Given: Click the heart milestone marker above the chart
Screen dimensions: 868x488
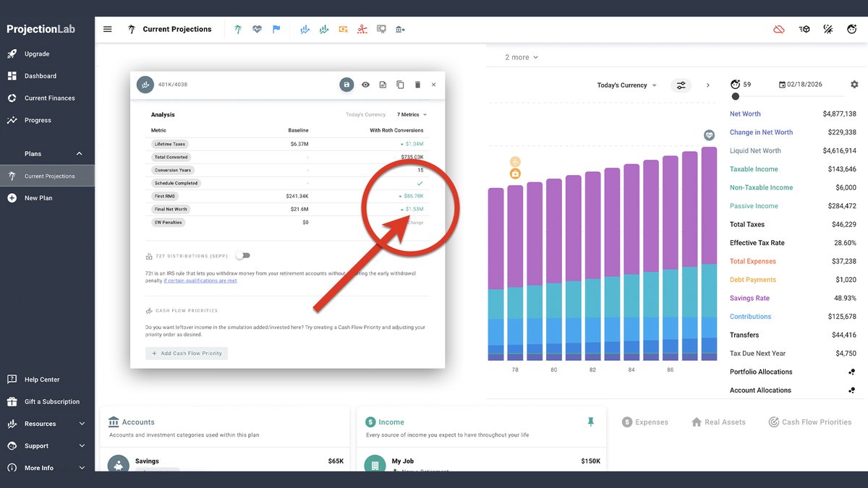Looking at the screenshot, I should click(710, 135).
